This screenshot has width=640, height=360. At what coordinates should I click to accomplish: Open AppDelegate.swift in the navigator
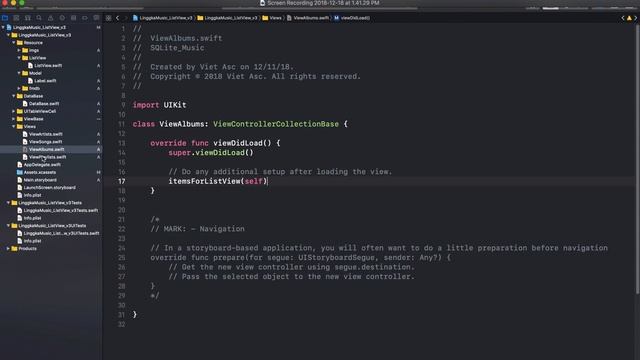click(42, 164)
